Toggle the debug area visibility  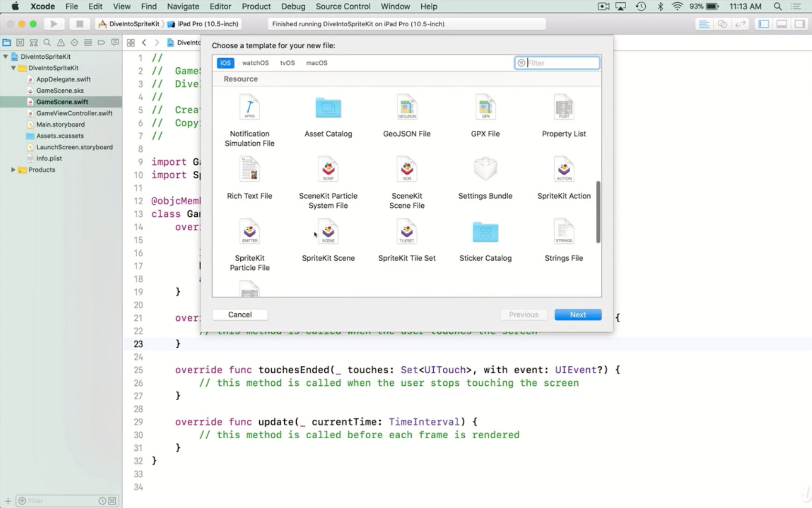pyautogui.click(x=781, y=24)
